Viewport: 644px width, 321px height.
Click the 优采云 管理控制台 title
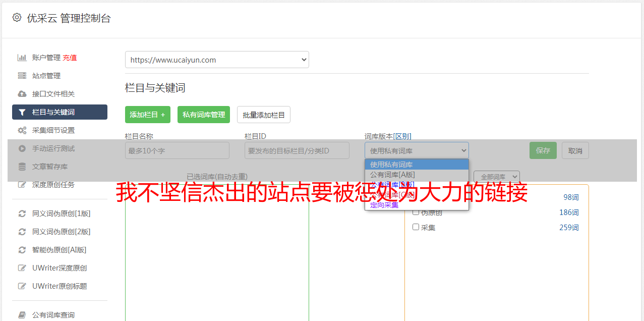69,18
